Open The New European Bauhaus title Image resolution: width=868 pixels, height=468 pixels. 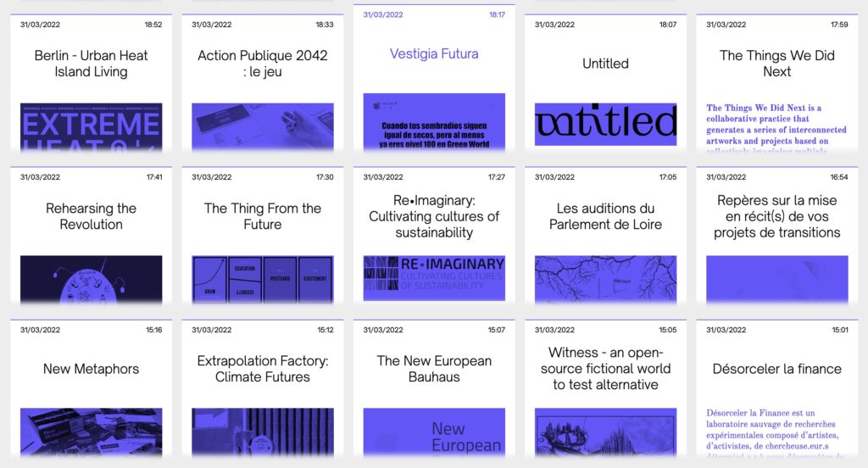(434, 369)
